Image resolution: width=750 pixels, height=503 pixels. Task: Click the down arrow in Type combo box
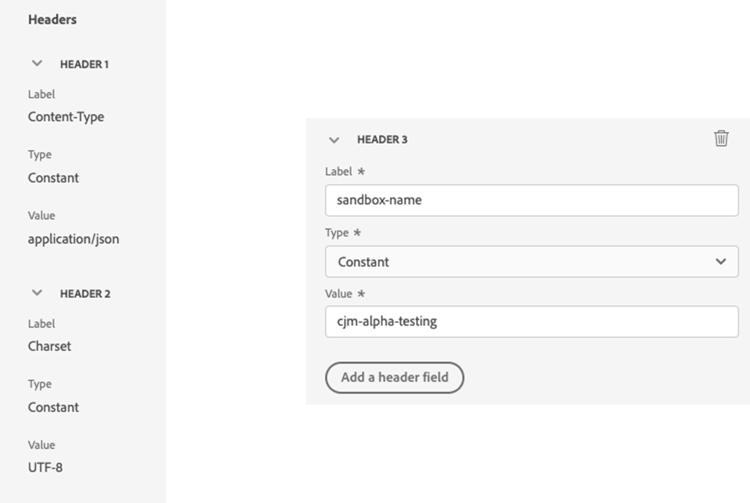point(721,262)
